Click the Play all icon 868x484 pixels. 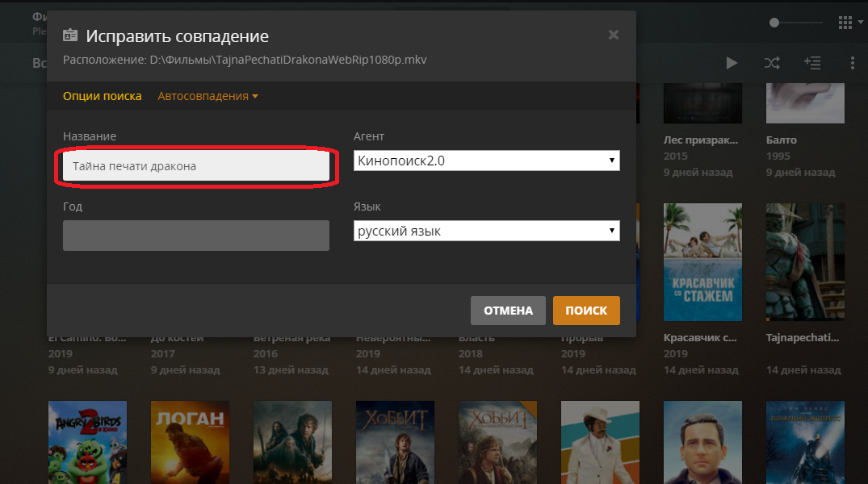pos(732,63)
